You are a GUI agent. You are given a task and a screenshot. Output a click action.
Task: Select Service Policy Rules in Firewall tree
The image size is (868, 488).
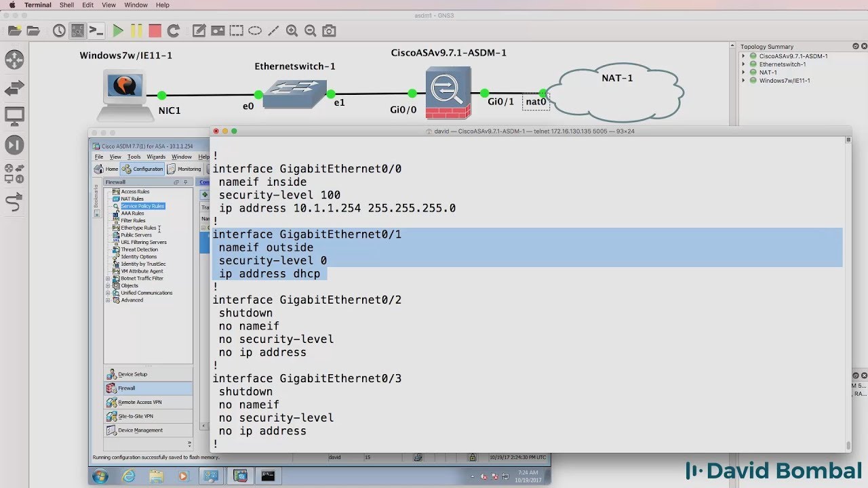coord(142,206)
